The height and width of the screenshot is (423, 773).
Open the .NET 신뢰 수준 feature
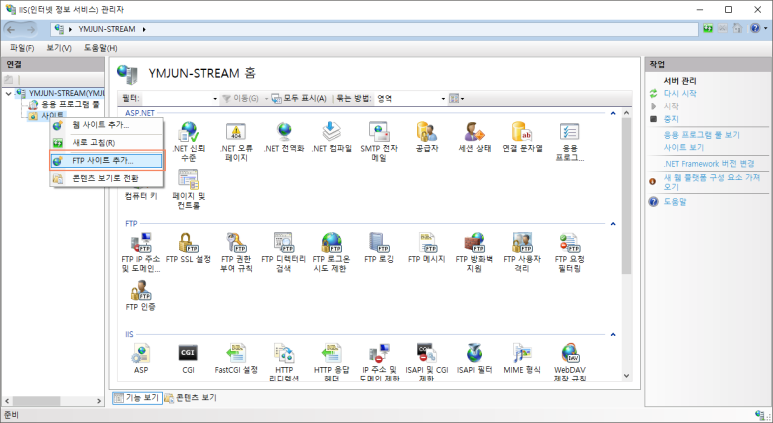pyautogui.click(x=189, y=142)
